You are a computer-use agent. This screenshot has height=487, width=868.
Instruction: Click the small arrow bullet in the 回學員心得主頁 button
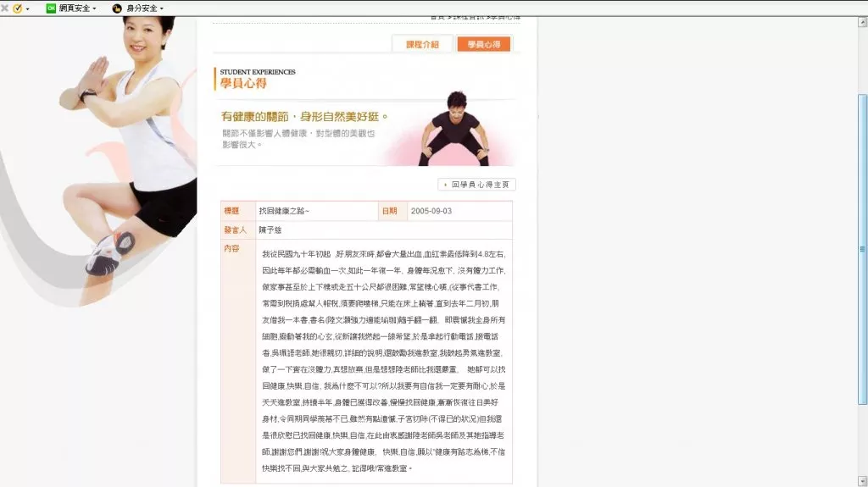445,185
